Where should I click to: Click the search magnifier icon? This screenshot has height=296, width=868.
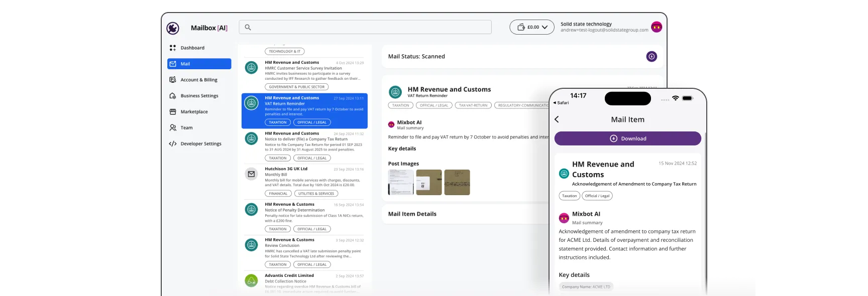click(248, 27)
